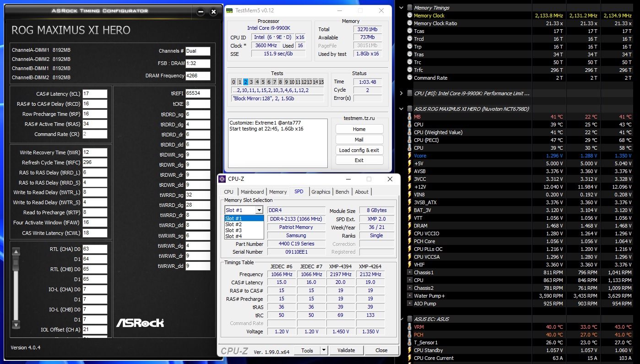
Task: Click the thermometer icon next to VRM
Action: coord(410,327)
